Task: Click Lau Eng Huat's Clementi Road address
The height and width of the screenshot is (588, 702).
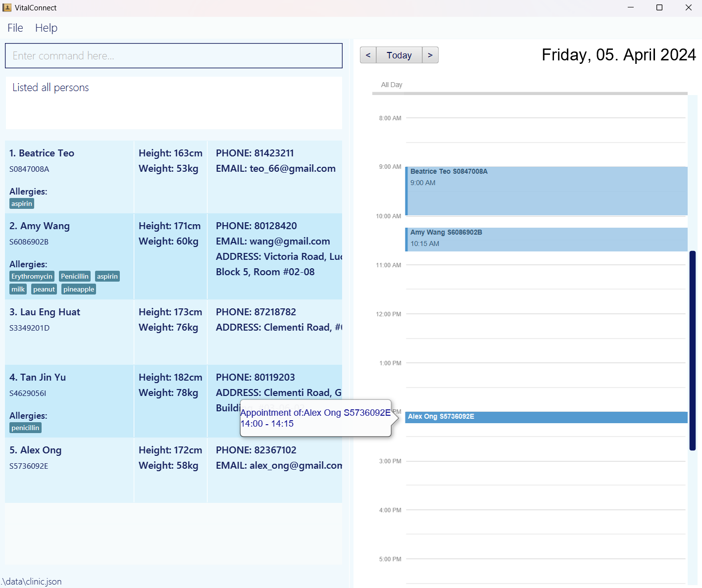Action: [x=279, y=327]
